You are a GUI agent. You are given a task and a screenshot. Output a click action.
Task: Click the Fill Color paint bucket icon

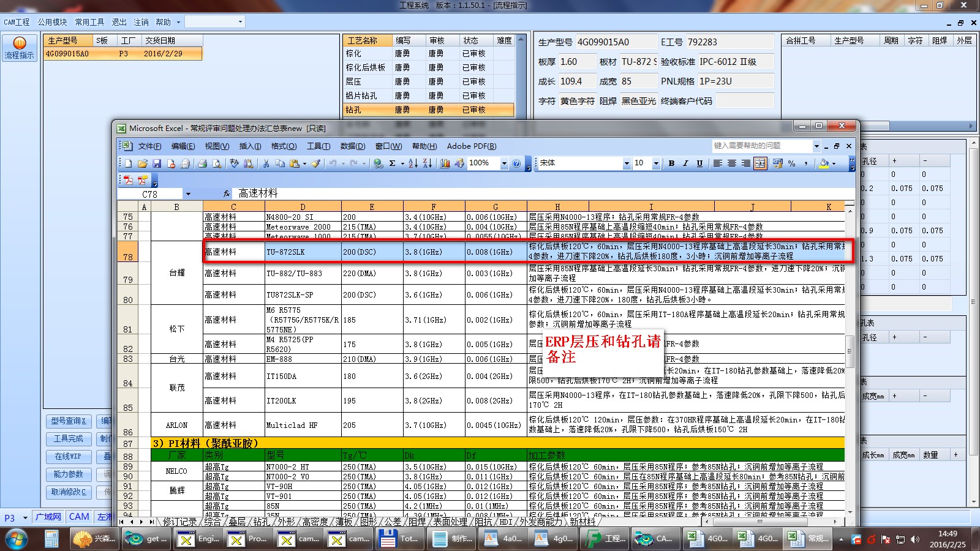(824, 163)
